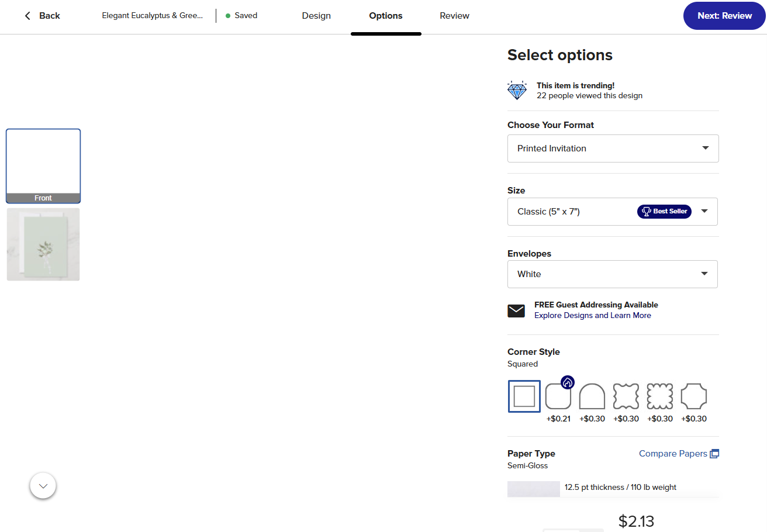Image resolution: width=767 pixels, height=532 pixels.
Task: Click the Compare Papers popup icon
Action: [714, 454]
